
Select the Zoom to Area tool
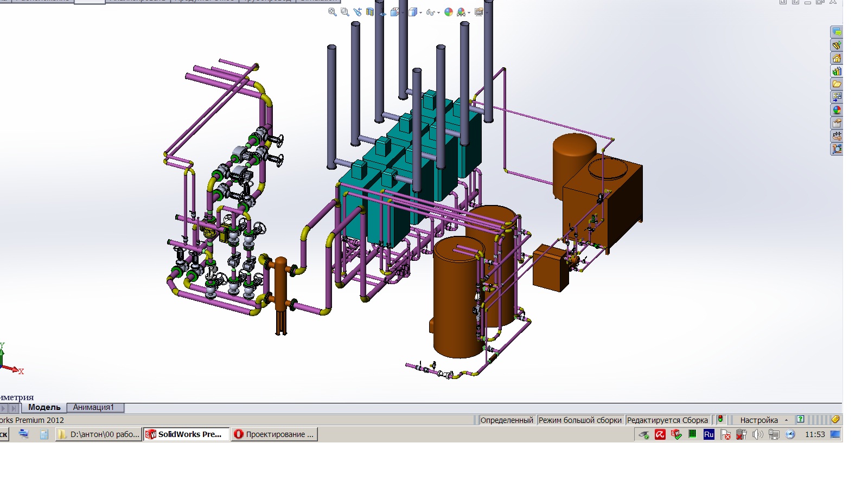pyautogui.click(x=344, y=12)
